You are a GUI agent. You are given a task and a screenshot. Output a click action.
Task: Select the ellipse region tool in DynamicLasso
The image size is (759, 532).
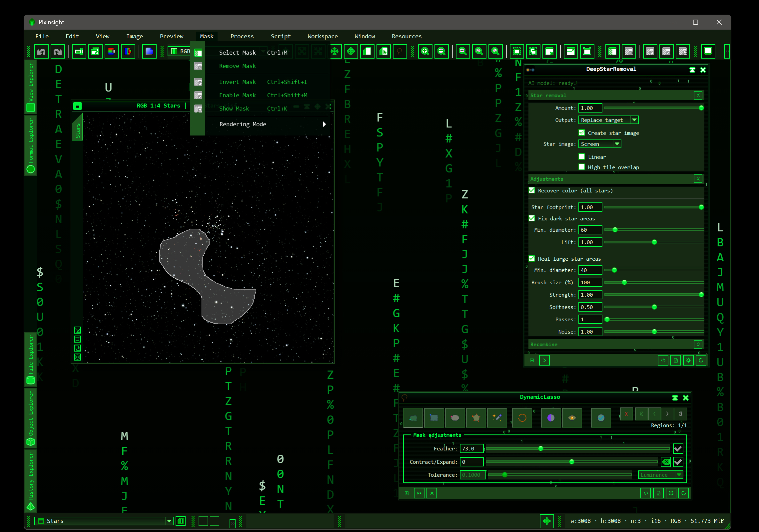pyautogui.click(x=455, y=417)
